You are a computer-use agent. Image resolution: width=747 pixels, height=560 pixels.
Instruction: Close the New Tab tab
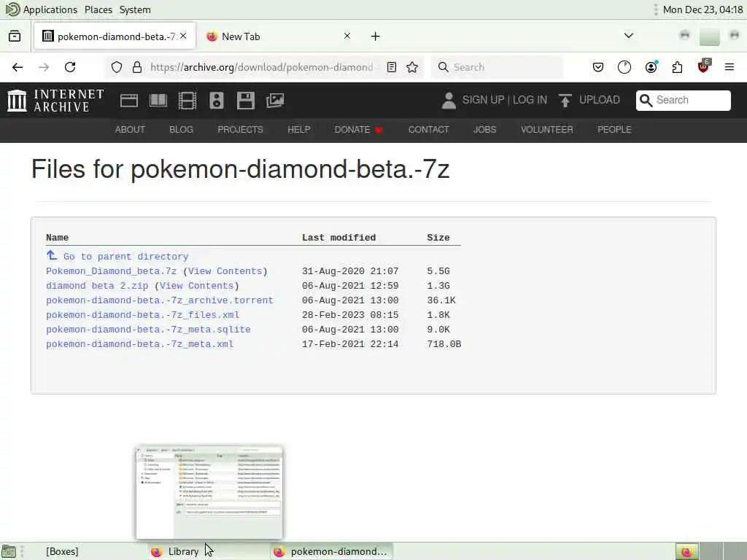click(347, 36)
